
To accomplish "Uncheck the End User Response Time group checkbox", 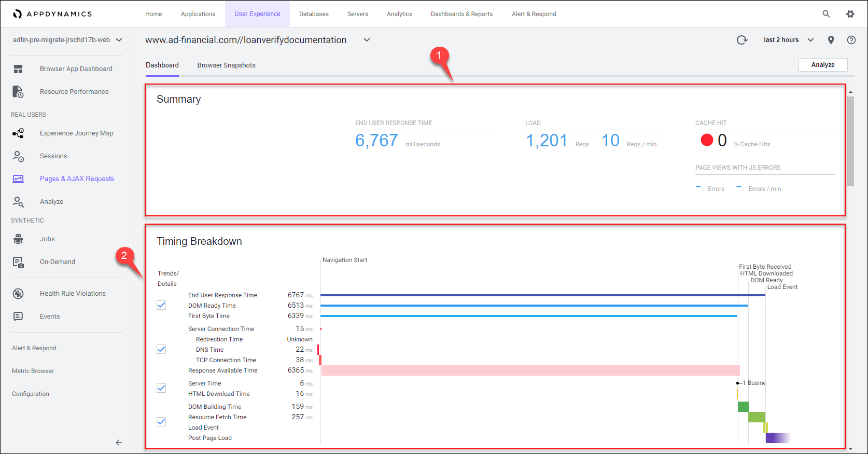I will click(161, 305).
